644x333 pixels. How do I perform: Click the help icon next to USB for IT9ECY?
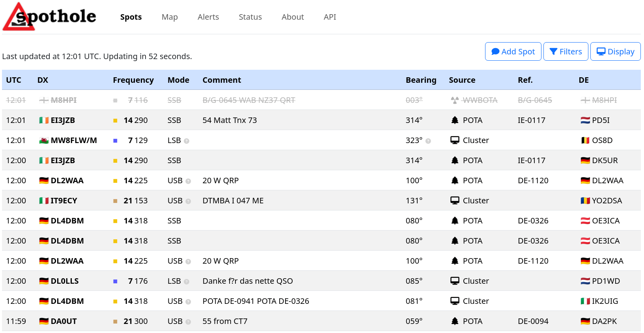tap(188, 201)
